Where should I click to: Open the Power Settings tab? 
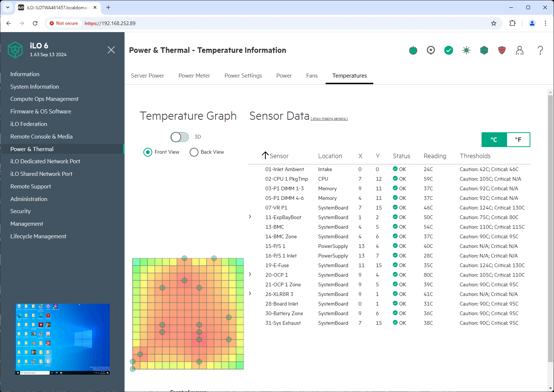coord(243,76)
